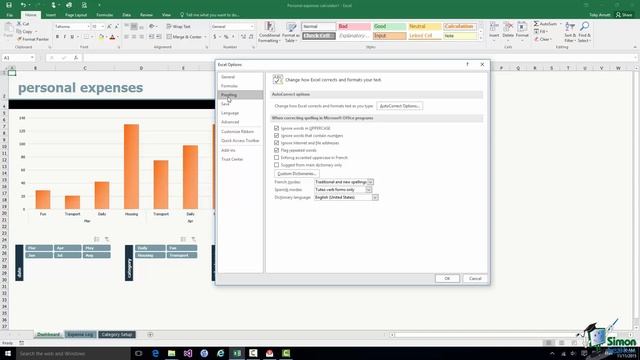
Task: Select Trust Center in Excel Options
Action: click(x=232, y=159)
